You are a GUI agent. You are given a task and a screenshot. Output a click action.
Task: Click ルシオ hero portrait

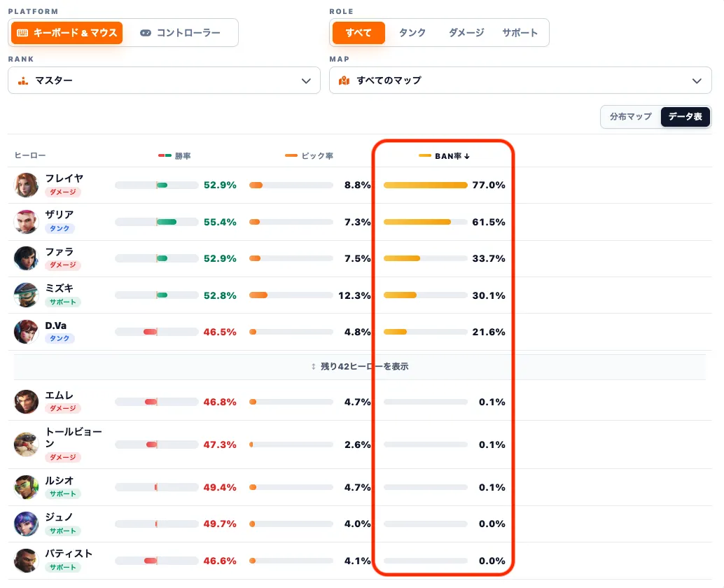pos(27,487)
